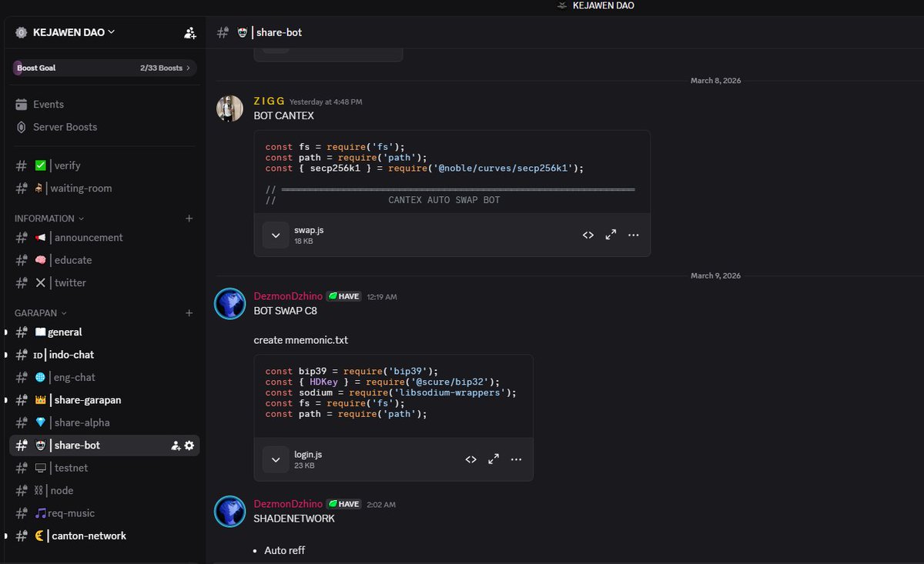Click the share-bot title in header

280,33
